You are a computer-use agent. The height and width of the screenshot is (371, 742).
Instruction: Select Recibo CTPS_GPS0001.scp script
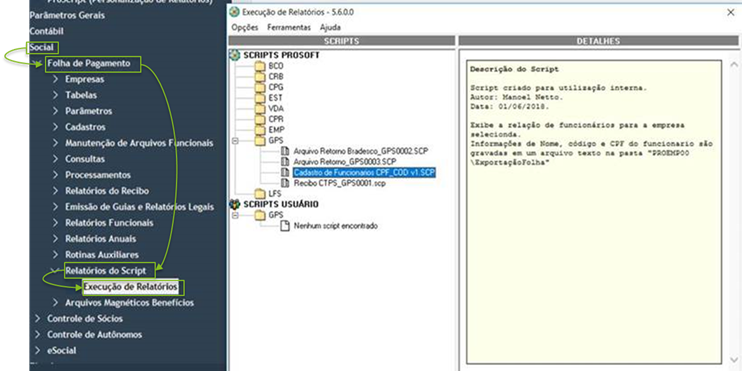point(340,183)
